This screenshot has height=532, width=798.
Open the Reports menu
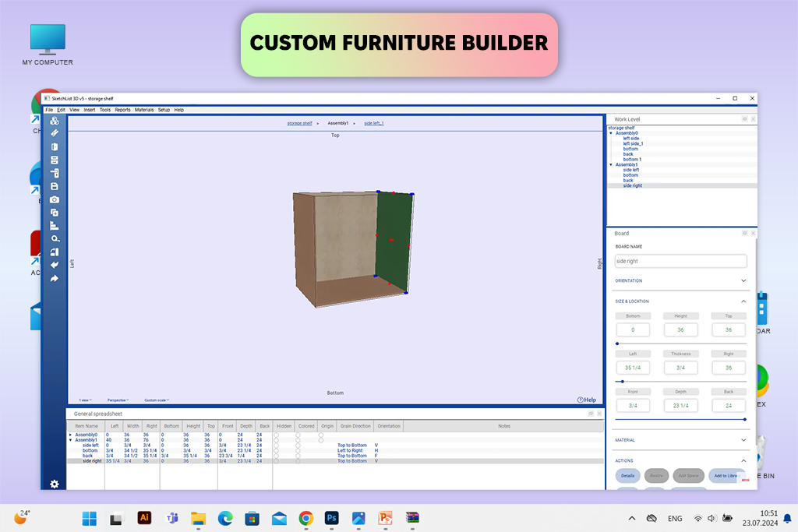pyautogui.click(x=122, y=110)
